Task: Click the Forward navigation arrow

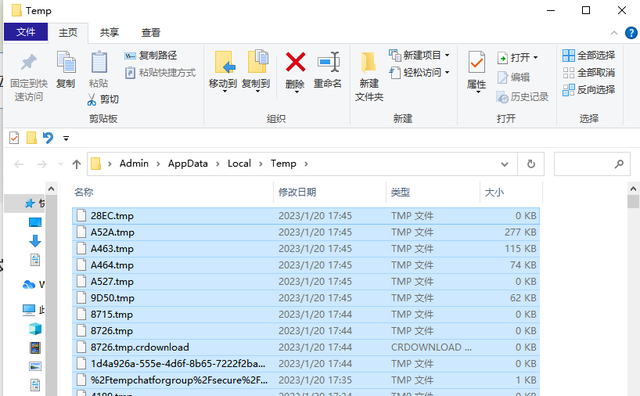Action: pos(42,164)
